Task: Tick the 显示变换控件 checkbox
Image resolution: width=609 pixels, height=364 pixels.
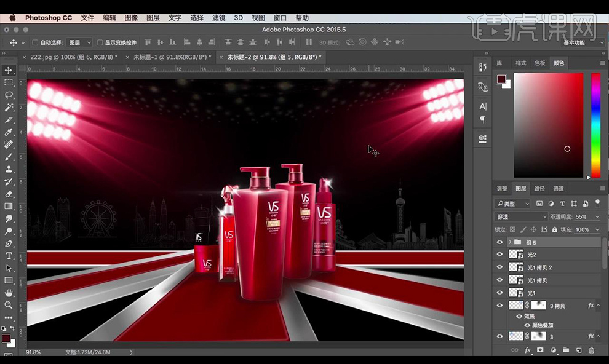Action: (100, 42)
